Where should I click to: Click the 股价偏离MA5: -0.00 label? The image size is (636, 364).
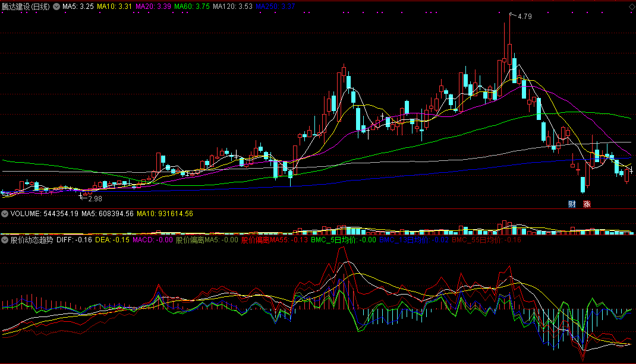click(207, 240)
